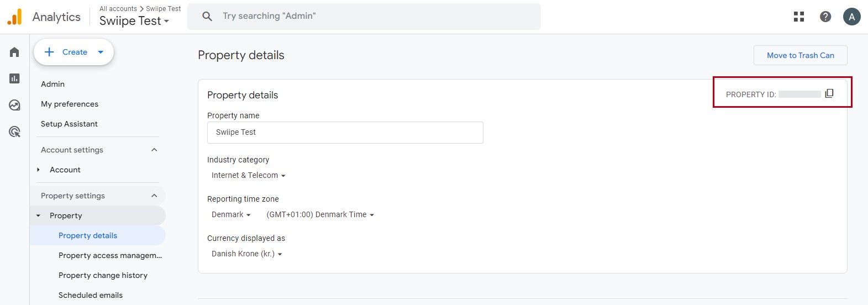Click the Help question mark icon
The height and width of the screenshot is (305, 868).
(x=825, y=17)
